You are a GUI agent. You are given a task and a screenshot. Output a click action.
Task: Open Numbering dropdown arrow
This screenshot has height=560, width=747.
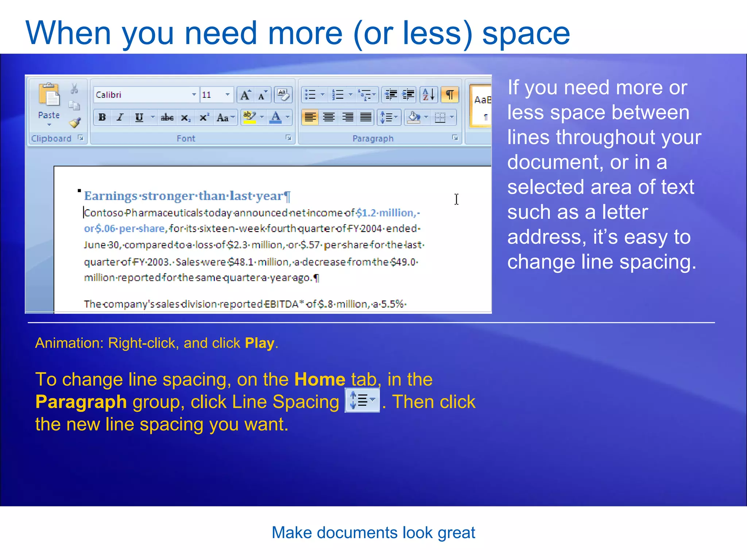pos(351,95)
